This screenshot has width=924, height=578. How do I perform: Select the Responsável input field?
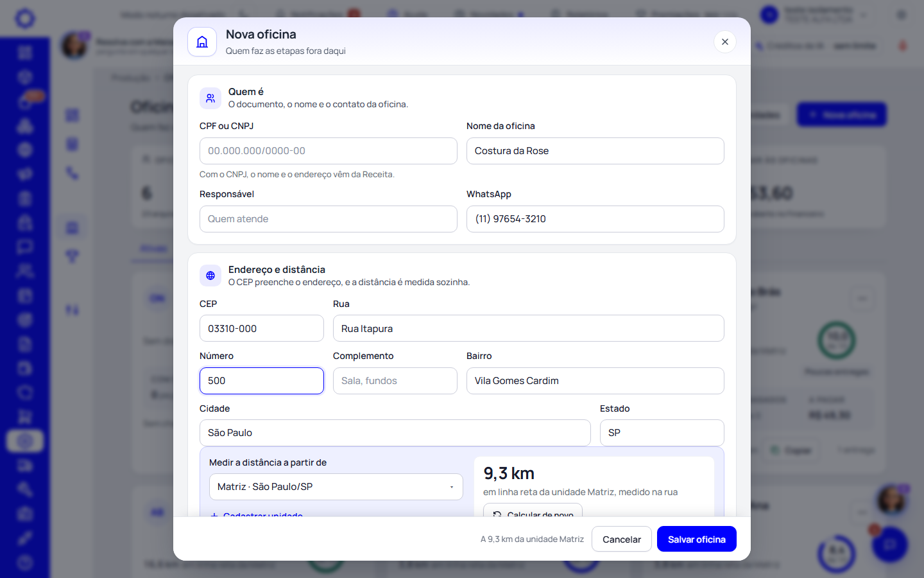click(329, 219)
